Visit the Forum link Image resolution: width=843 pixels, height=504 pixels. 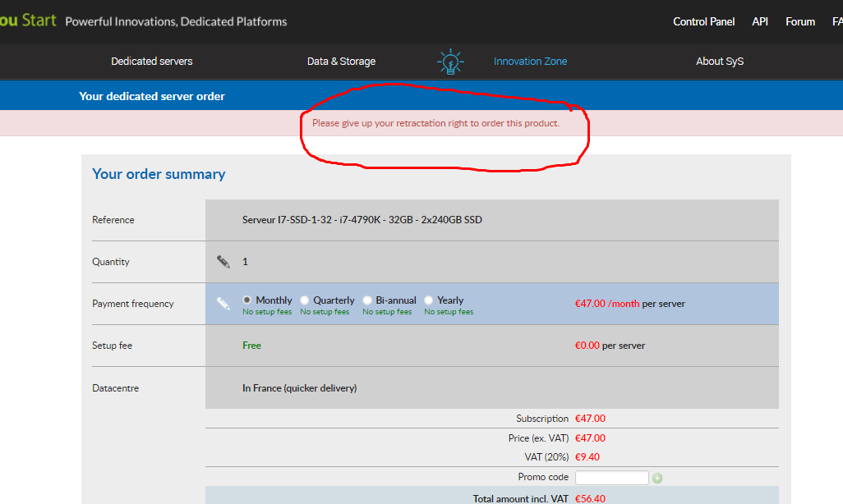click(800, 21)
